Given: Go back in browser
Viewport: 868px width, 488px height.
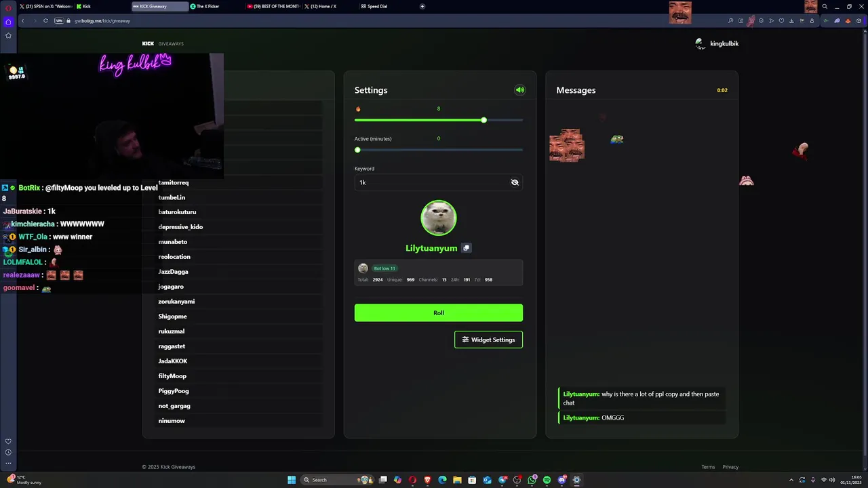Looking at the screenshot, I should [x=22, y=21].
